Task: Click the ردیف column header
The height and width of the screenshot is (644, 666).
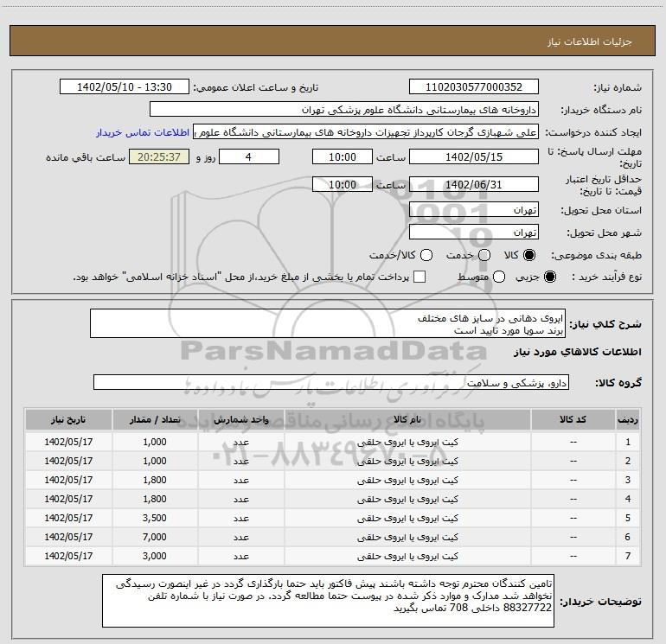Action: click(628, 420)
